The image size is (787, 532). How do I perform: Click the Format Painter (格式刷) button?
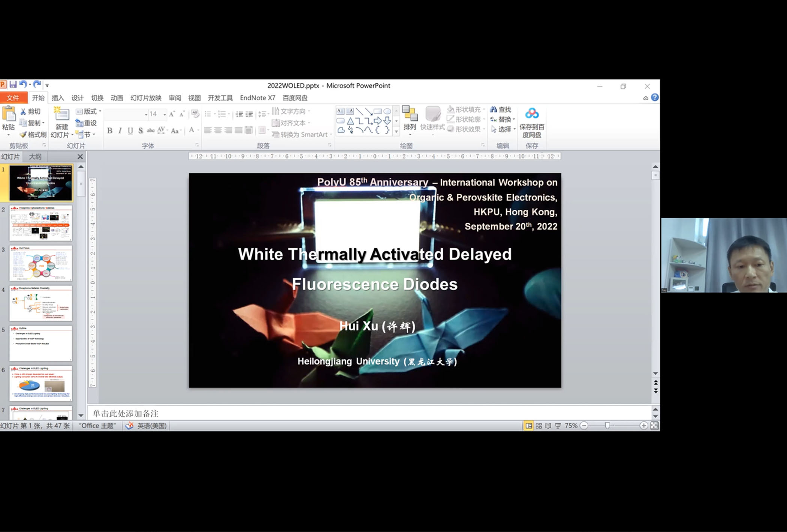[x=33, y=134]
